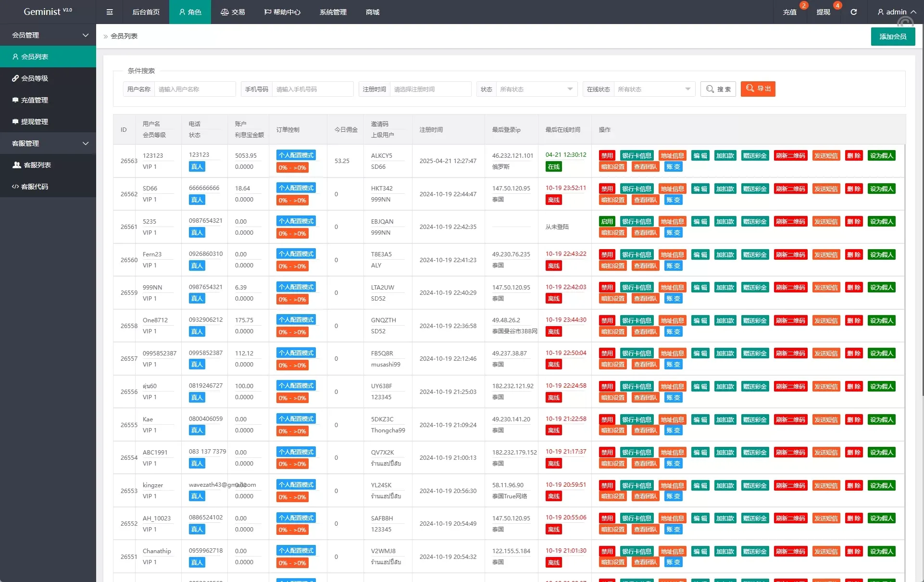Viewport: 924px width, 582px height.
Task: Click the 搜索 magnifier button
Action: tap(718, 89)
